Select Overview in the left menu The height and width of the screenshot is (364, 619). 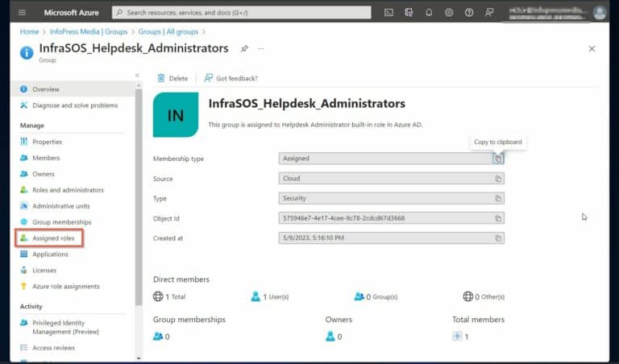click(x=73, y=89)
